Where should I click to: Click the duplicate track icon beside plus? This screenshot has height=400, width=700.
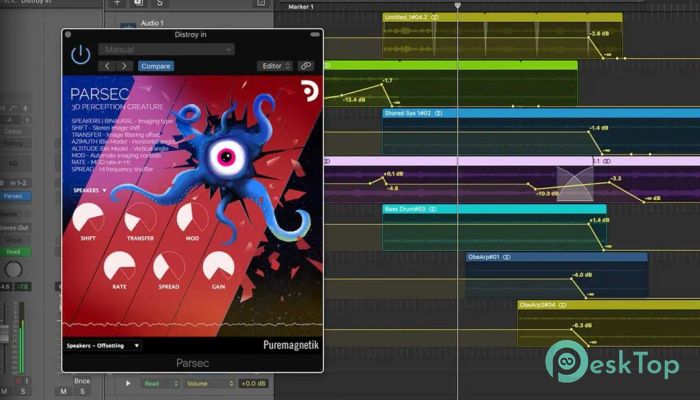138,3
